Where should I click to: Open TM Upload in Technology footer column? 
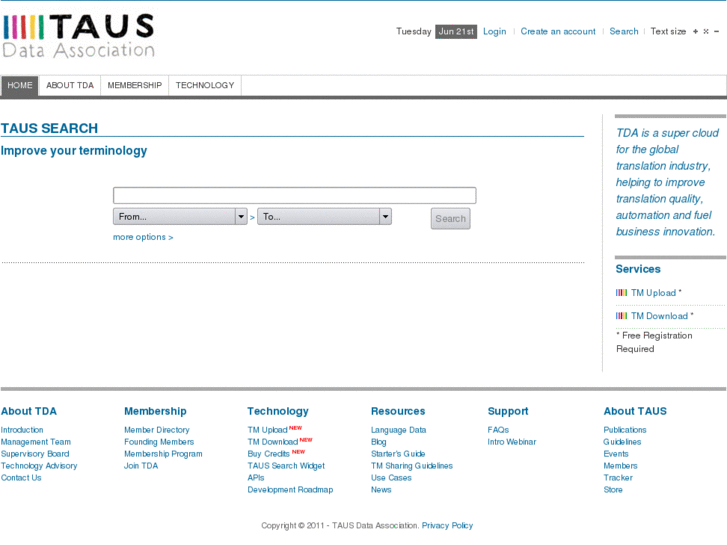click(268, 430)
